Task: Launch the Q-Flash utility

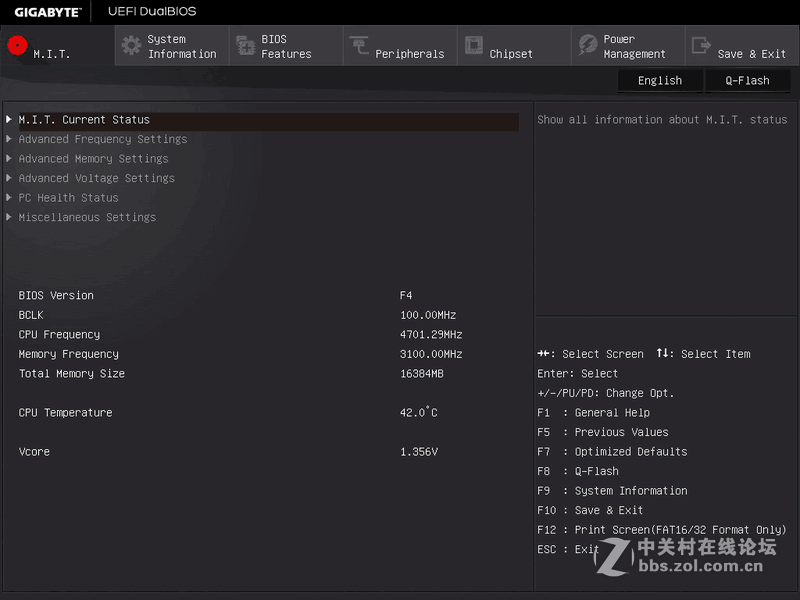Action: tap(747, 80)
